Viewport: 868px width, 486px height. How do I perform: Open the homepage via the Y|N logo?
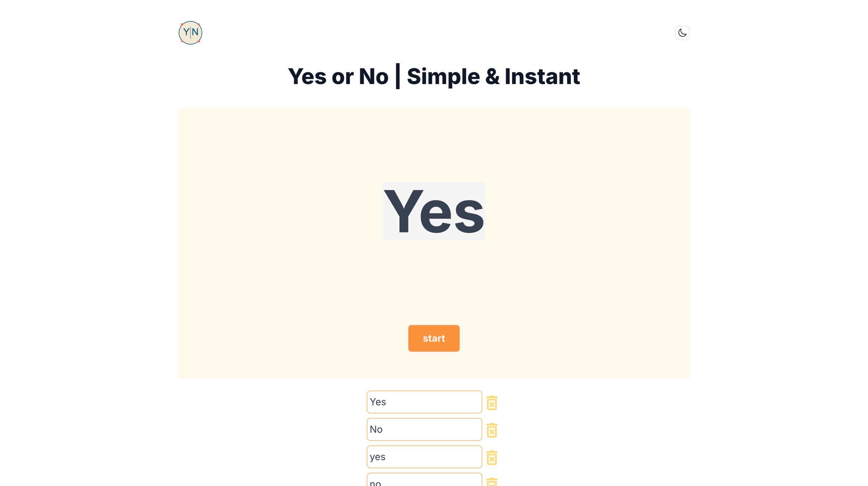pyautogui.click(x=190, y=33)
